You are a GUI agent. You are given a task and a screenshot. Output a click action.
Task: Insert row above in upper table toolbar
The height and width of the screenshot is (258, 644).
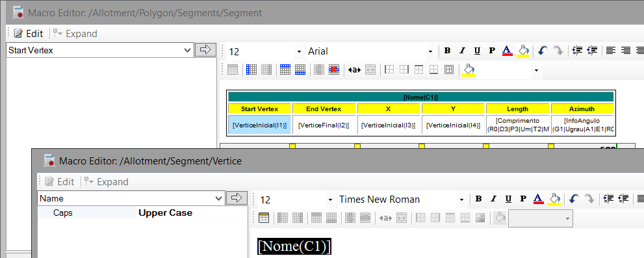pos(285,70)
